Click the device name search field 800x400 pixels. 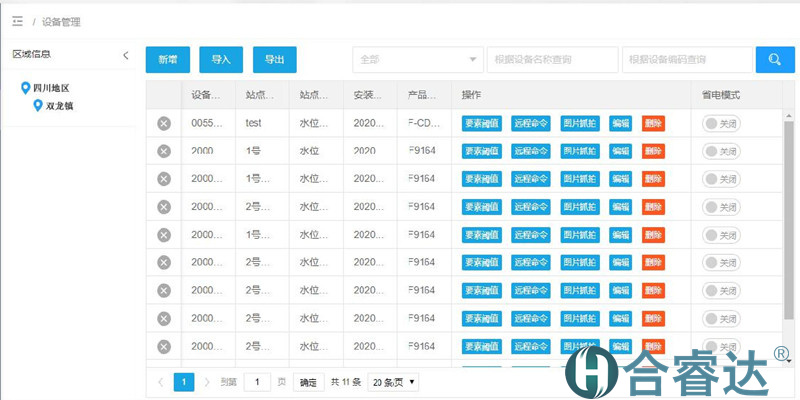552,60
